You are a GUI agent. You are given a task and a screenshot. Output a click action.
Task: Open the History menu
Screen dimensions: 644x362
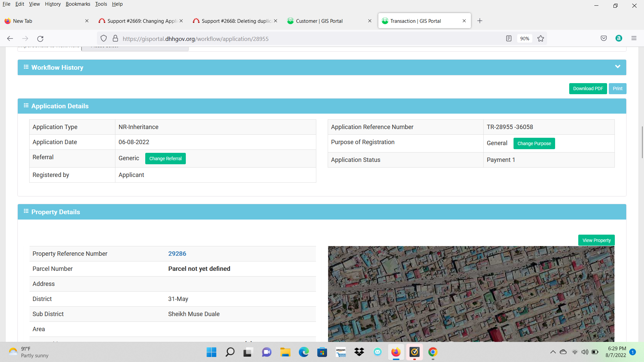click(x=53, y=4)
